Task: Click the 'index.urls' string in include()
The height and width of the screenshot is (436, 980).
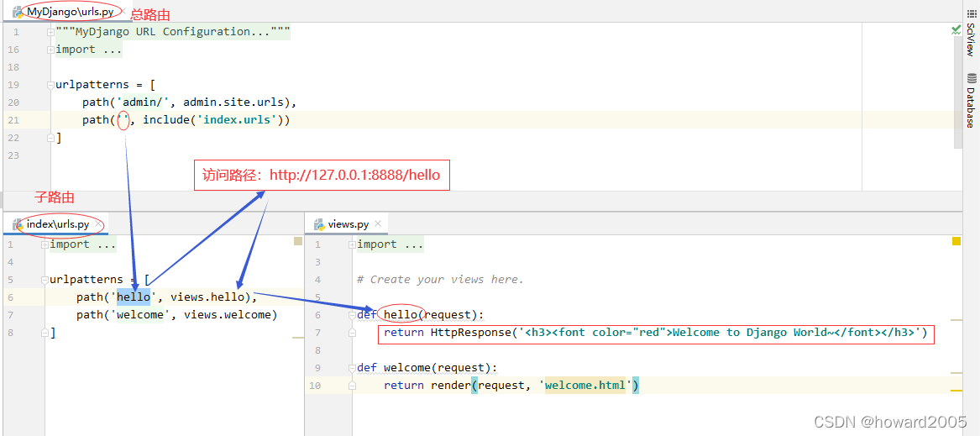Action: [x=238, y=119]
